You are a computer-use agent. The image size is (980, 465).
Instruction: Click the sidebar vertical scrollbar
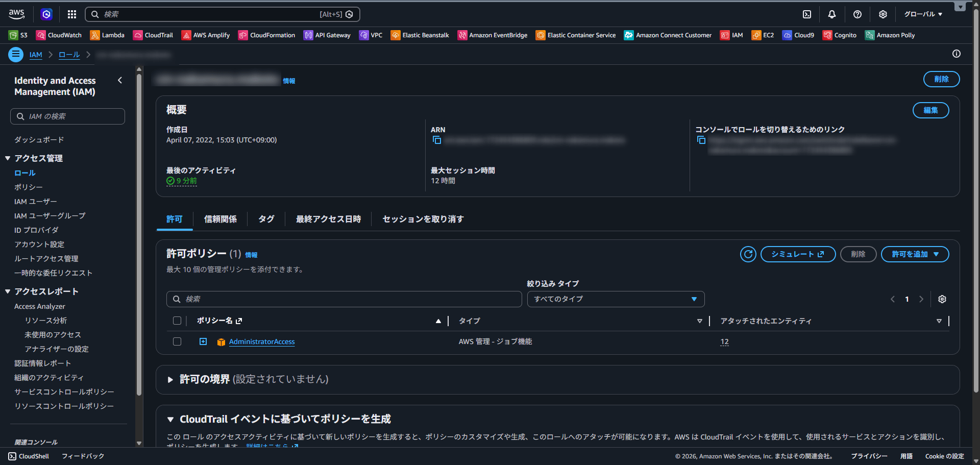pyautogui.click(x=139, y=235)
